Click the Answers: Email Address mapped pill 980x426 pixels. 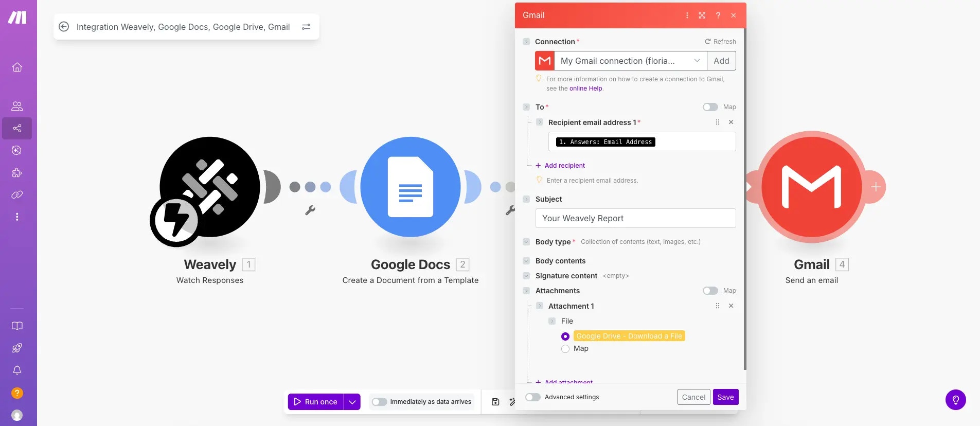coord(605,142)
